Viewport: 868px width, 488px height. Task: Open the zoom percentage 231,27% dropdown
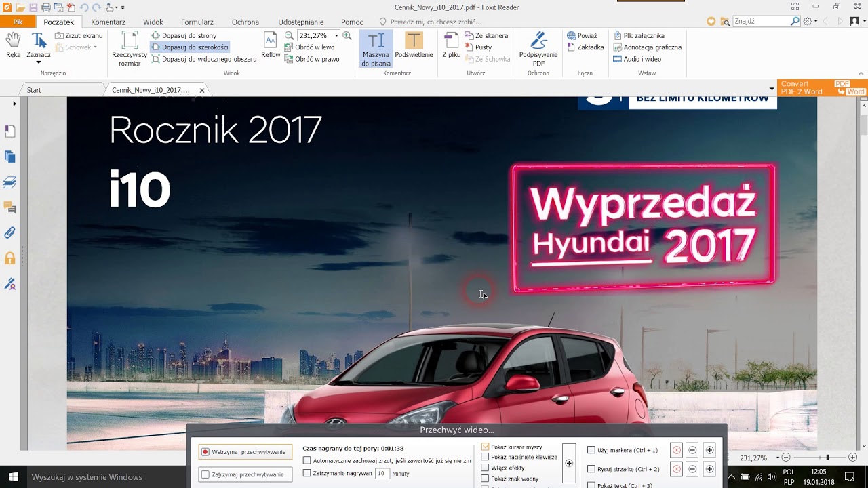click(336, 35)
